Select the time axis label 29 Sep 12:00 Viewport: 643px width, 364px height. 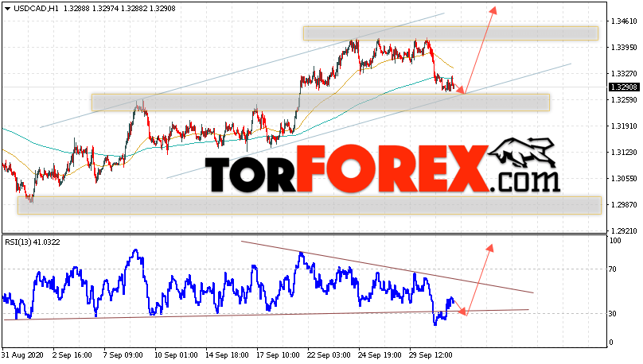[431, 355]
